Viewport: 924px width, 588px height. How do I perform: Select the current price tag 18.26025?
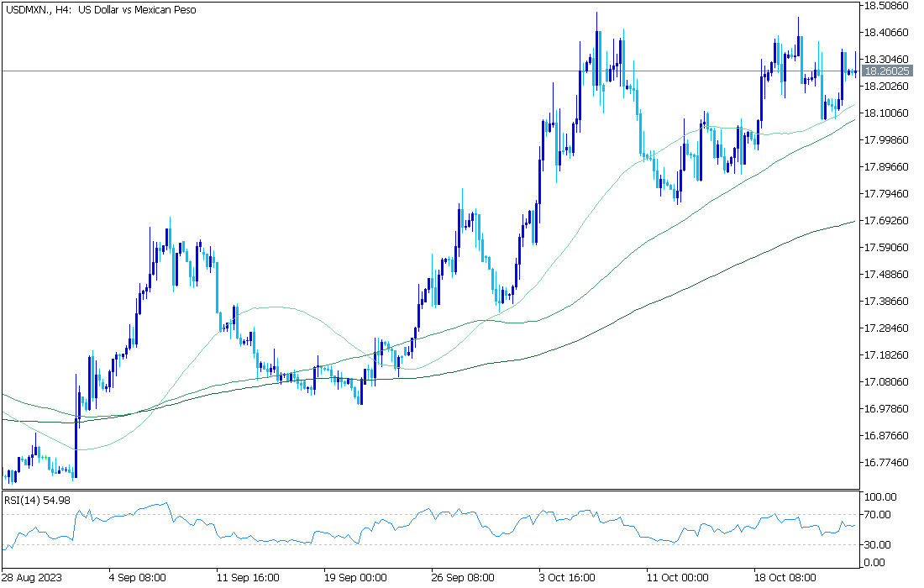(x=887, y=71)
